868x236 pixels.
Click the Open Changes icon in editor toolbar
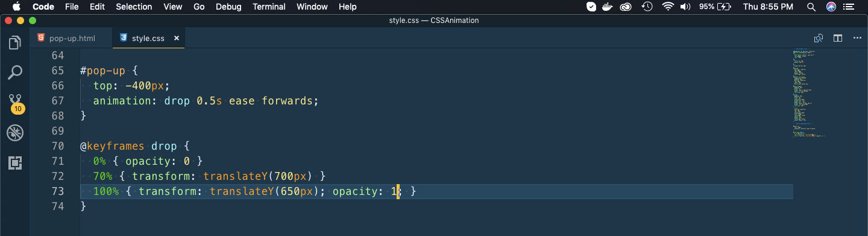[x=819, y=38]
